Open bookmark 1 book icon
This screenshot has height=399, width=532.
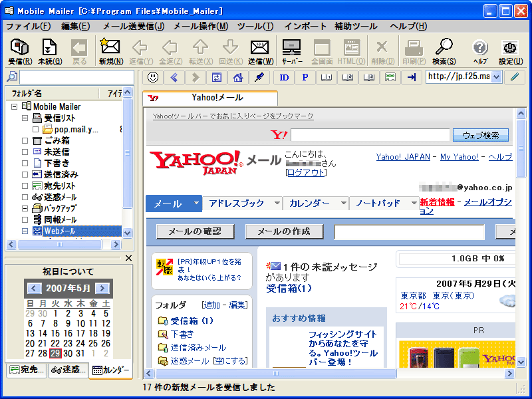pos(327,77)
